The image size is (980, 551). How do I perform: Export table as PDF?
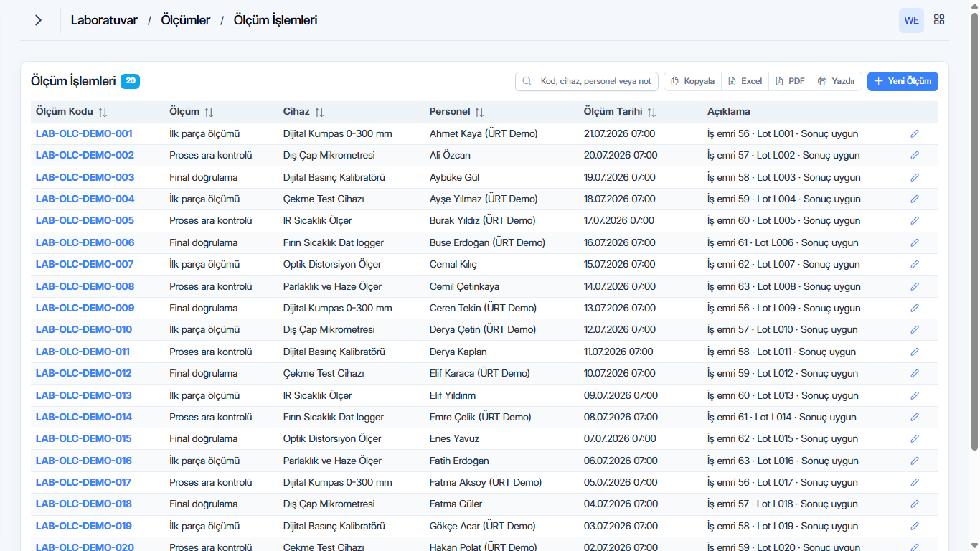790,81
